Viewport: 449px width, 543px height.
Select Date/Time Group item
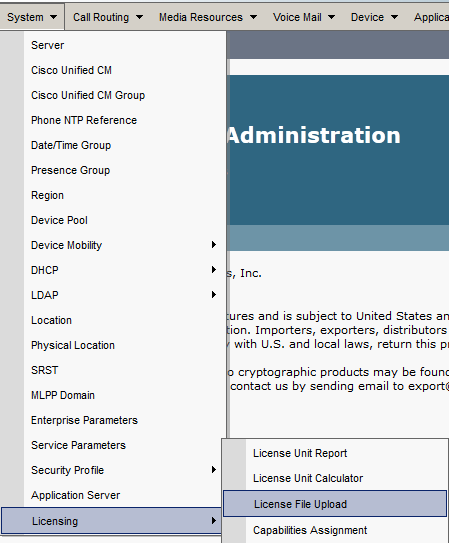click(x=71, y=145)
